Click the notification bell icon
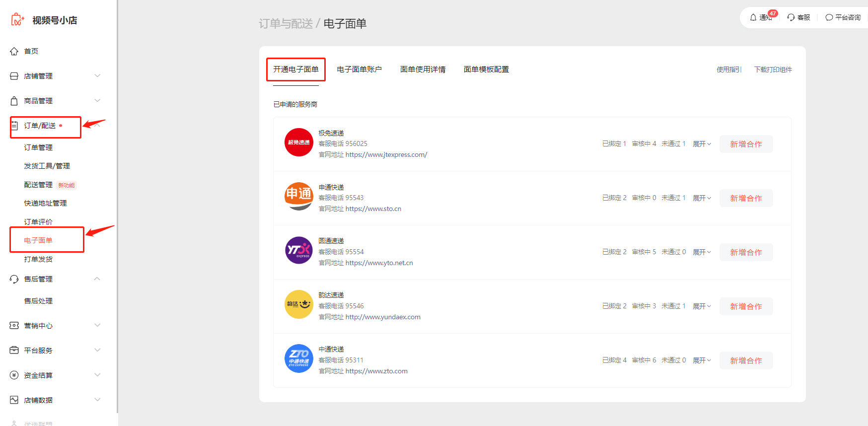 [x=753, y=17]
